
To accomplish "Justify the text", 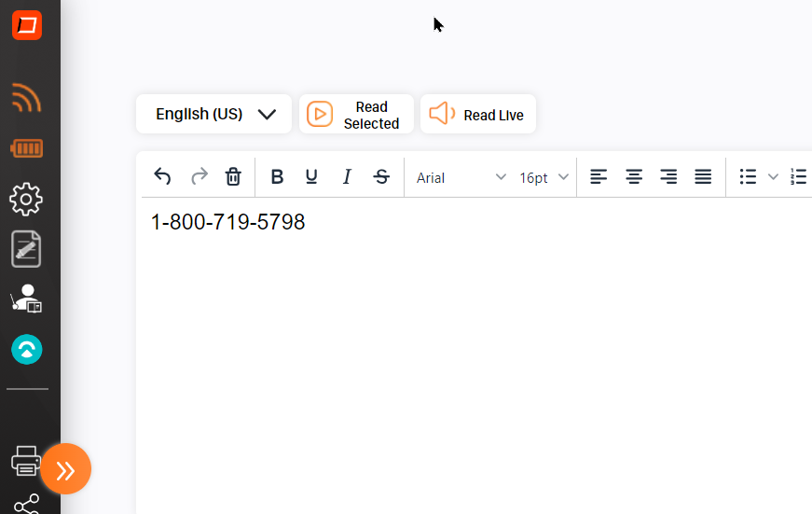I will (703, 176).
